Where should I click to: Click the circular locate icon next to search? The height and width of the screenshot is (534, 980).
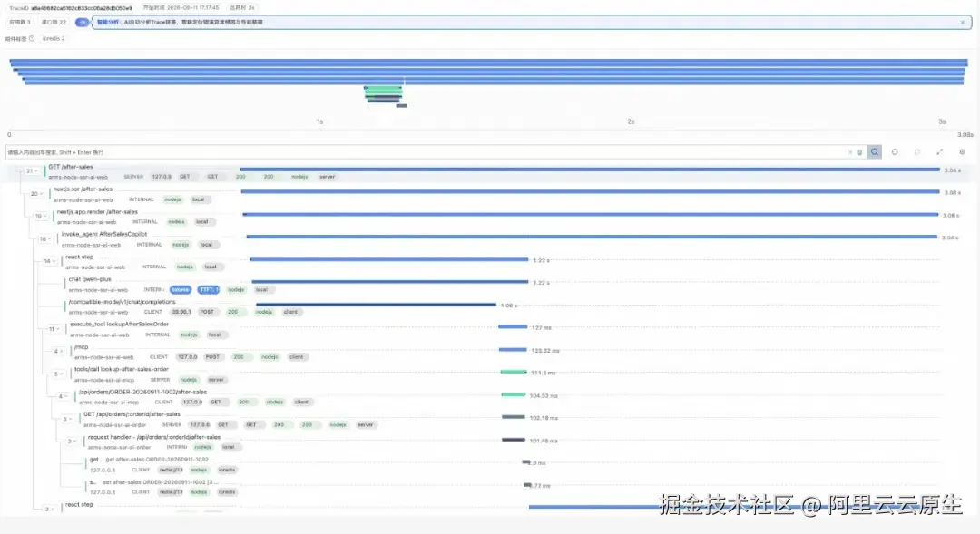(895, 151)
